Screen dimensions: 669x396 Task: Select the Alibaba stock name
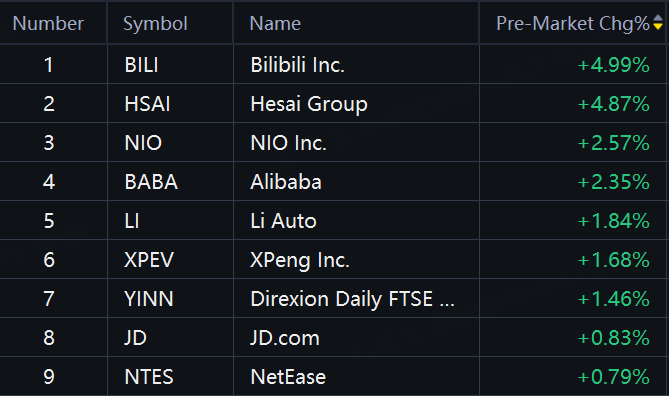point(286,182)
